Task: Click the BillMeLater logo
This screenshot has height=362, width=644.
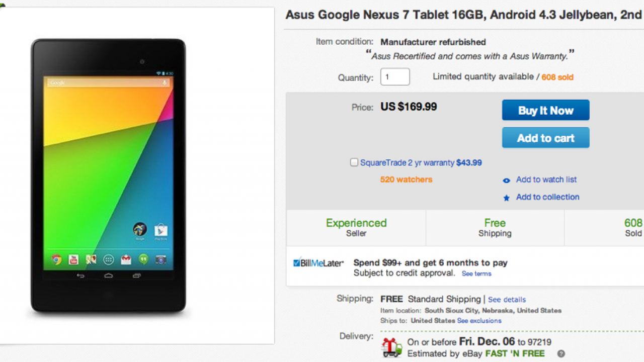Action: point(318,263)
